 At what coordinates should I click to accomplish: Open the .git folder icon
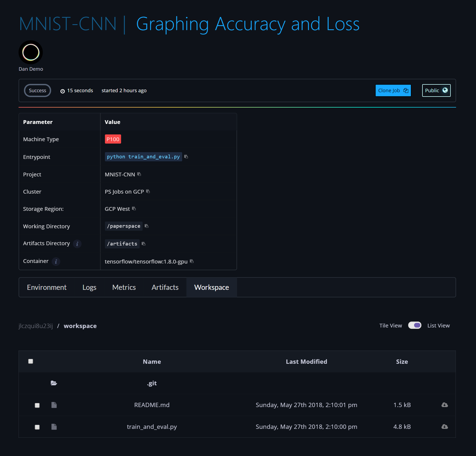pos(54,383)
